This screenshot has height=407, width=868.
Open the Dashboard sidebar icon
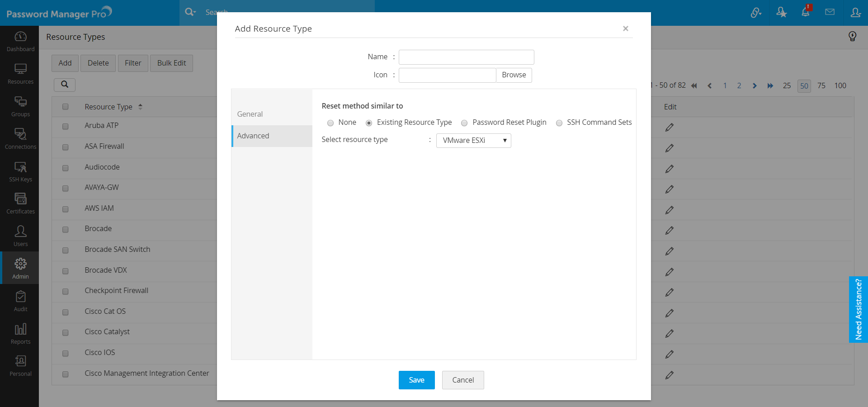point(20,41)
